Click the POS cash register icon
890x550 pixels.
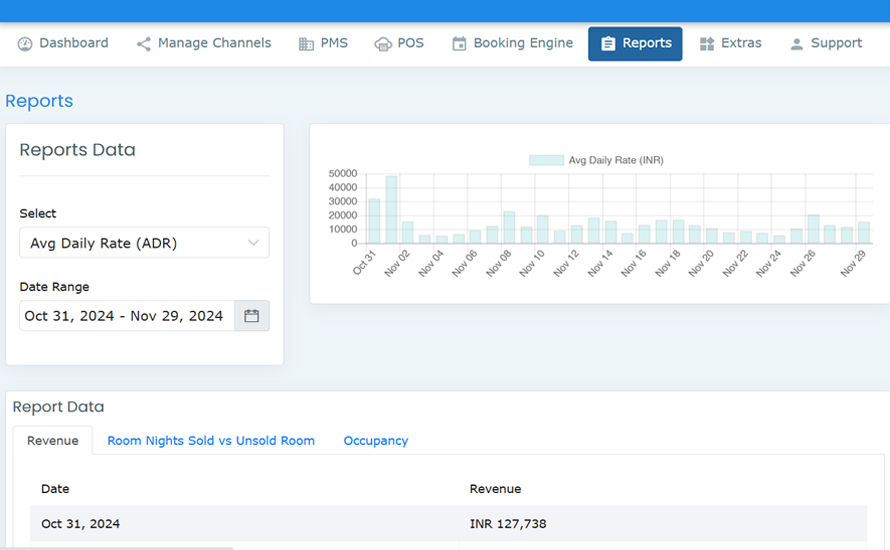tap(383, 44)
